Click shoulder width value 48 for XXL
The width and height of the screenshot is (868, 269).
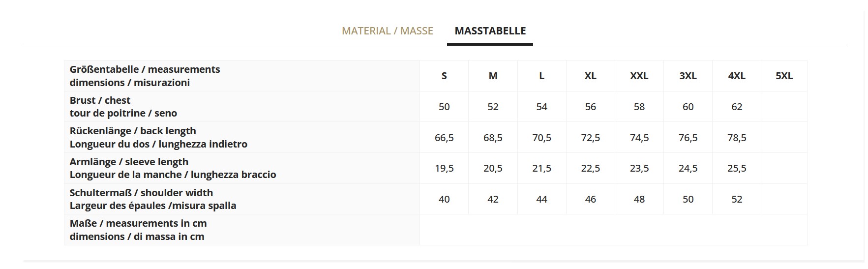[x=639, y=199]
